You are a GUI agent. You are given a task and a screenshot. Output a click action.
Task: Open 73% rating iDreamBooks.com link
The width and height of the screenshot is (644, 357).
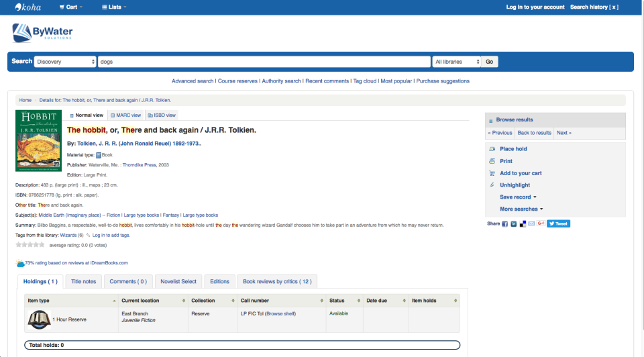(x=76, y=263)
